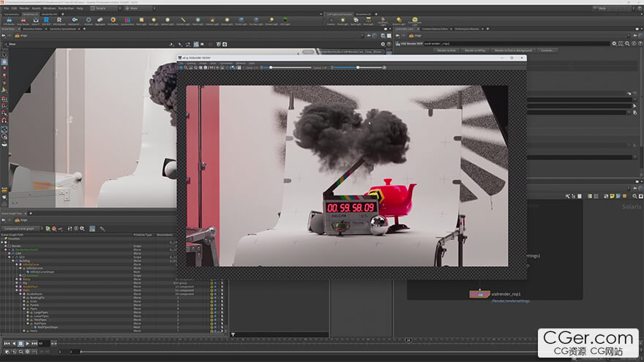644x362 pixels.
Task: Add a Portal Light from the shelf
Action: 241,21
